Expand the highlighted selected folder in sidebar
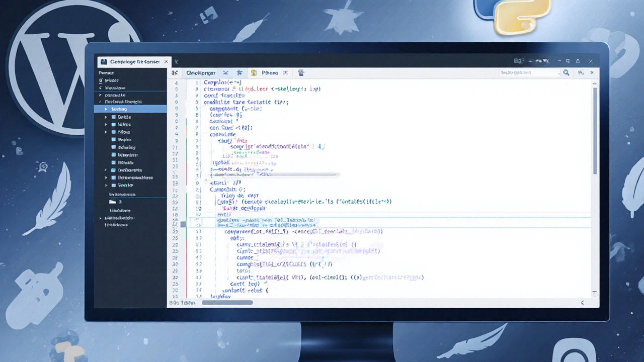Screen dimensions: 644x362 tap(106, 109)
